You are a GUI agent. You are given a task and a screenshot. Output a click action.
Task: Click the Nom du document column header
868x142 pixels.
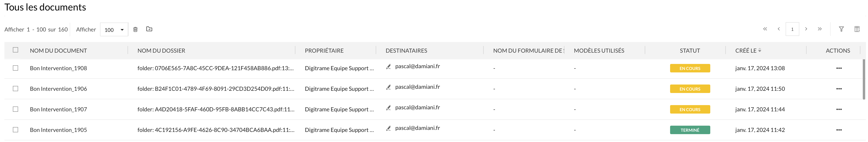coord(58,51)
